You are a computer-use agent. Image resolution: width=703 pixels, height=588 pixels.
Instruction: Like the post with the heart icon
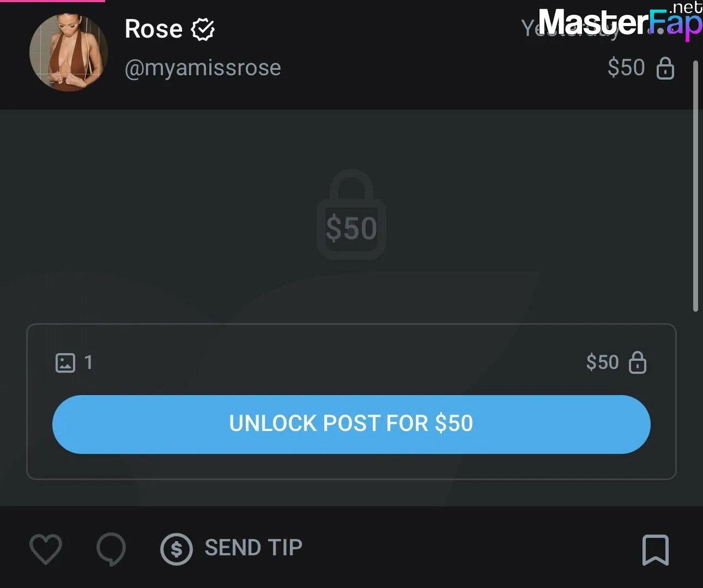(x=46, y=549)
